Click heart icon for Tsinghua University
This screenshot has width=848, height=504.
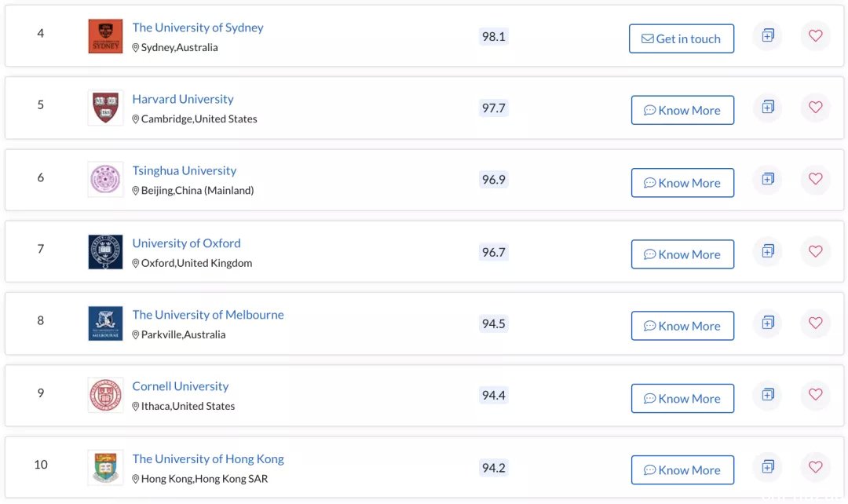pyautogui.click(x=815, y=179)
